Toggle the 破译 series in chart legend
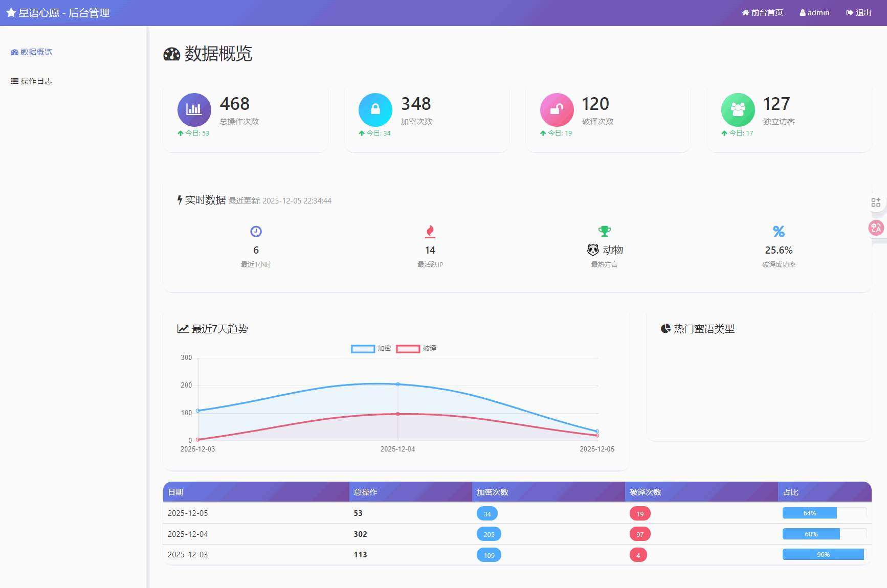 [x=416, y=349]
